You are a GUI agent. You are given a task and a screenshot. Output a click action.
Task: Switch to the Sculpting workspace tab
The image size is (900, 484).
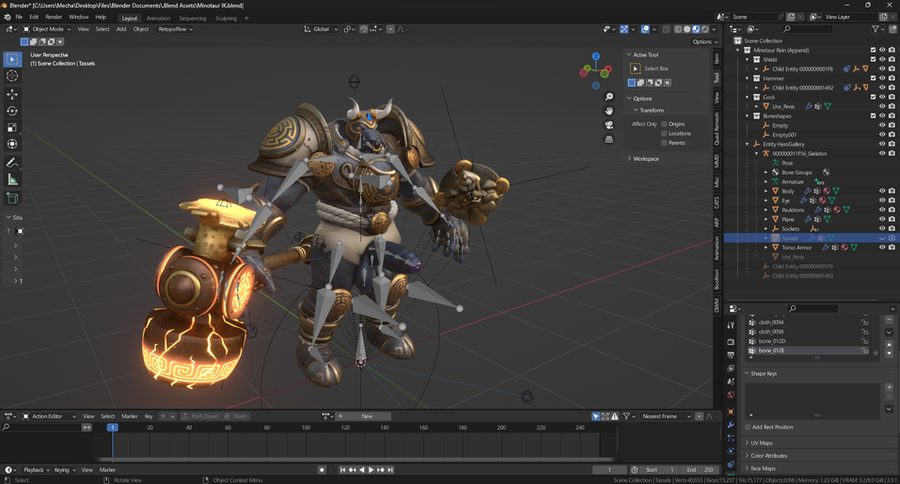coord(226,18)
